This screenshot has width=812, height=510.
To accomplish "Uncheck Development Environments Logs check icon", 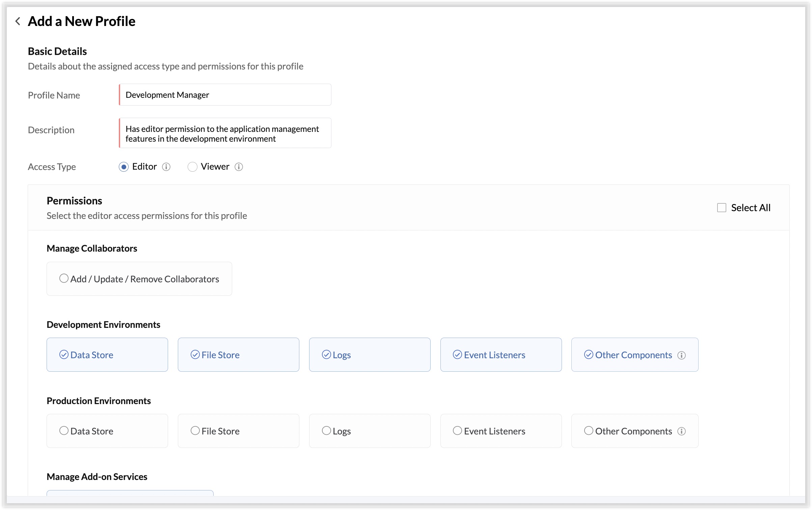I will coord(326,355).
